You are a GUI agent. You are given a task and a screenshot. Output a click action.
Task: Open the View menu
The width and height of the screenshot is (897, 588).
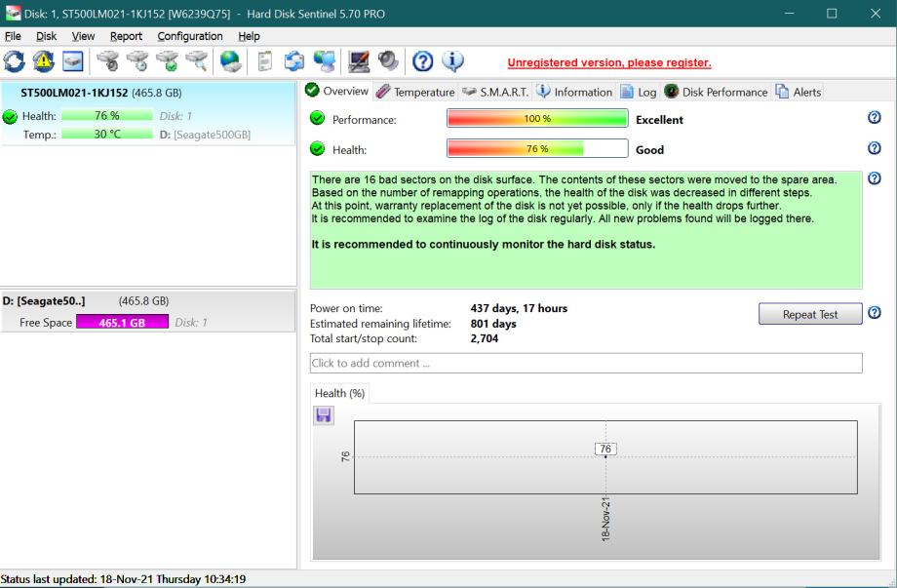click(x=83, y=36)
